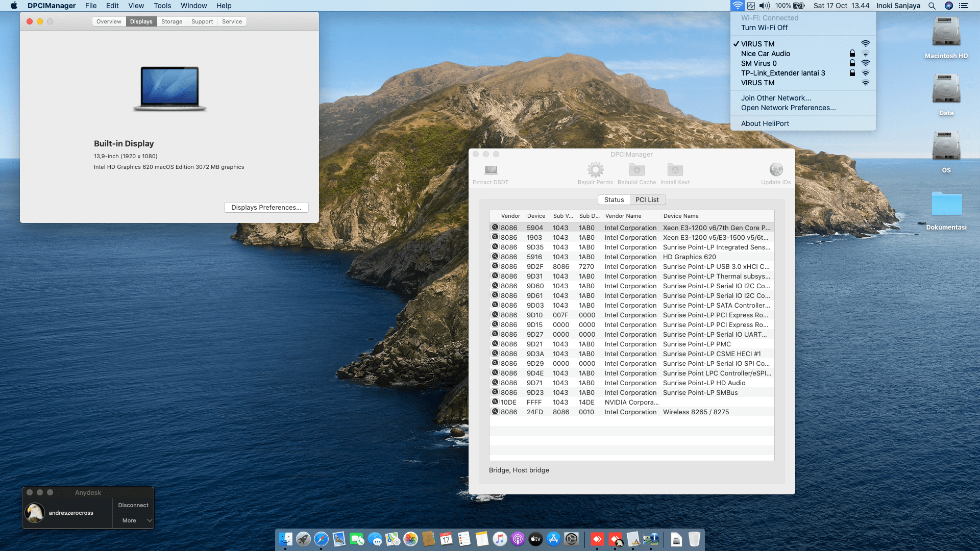This screenshot has width=980, height=551.
Task: Click the Rebuild Cache toolbar icon
Action: pos(636,170)
